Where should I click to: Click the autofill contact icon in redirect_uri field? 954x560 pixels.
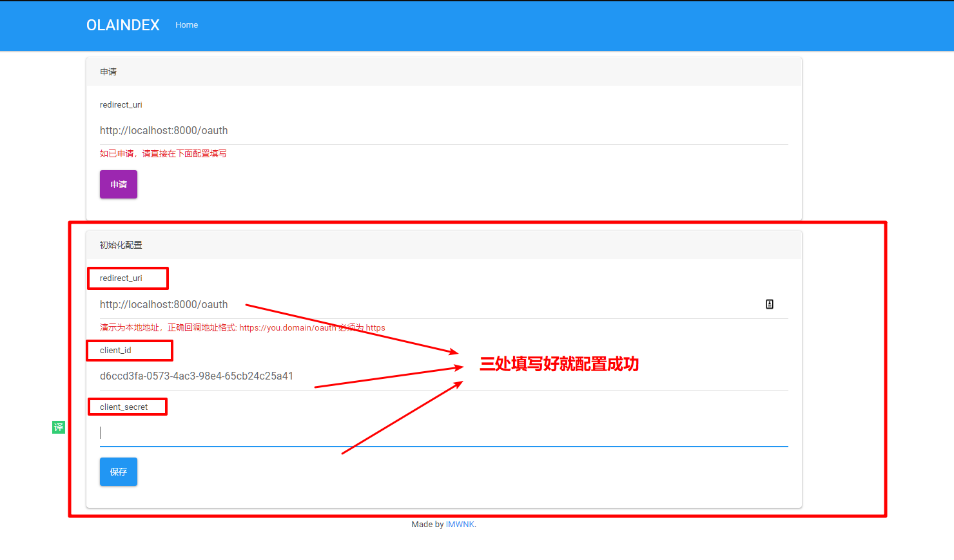click(x=770, y=304)
